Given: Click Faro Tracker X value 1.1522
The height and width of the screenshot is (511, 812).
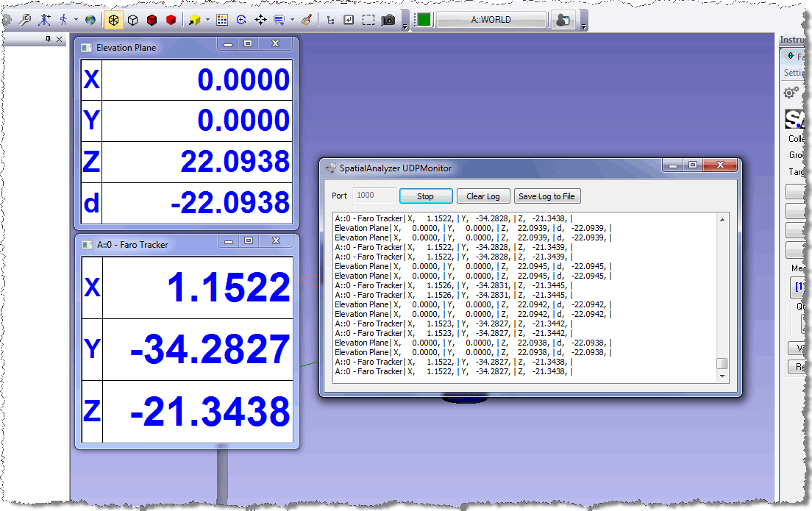Looking at the screenshot, I should tap(228, 287).
